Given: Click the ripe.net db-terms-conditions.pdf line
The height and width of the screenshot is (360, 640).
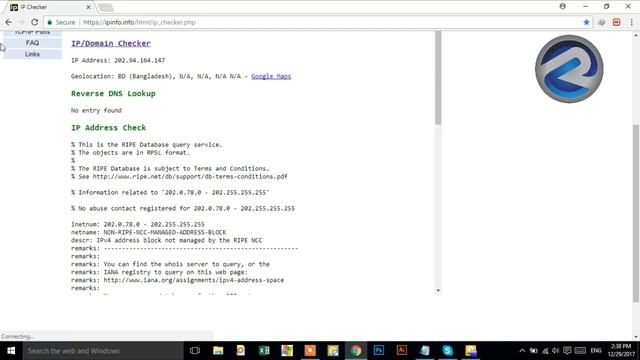Looking at the screenshot, I should point(179,176).
